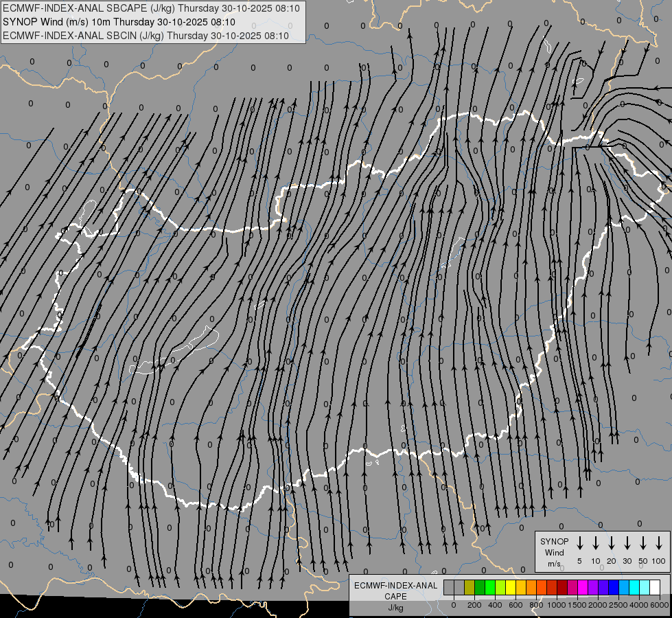Image resolution: width=672 pixels, height=618 pixels.
Task: Select the dark red legend swatch
Action: point(562,587)
